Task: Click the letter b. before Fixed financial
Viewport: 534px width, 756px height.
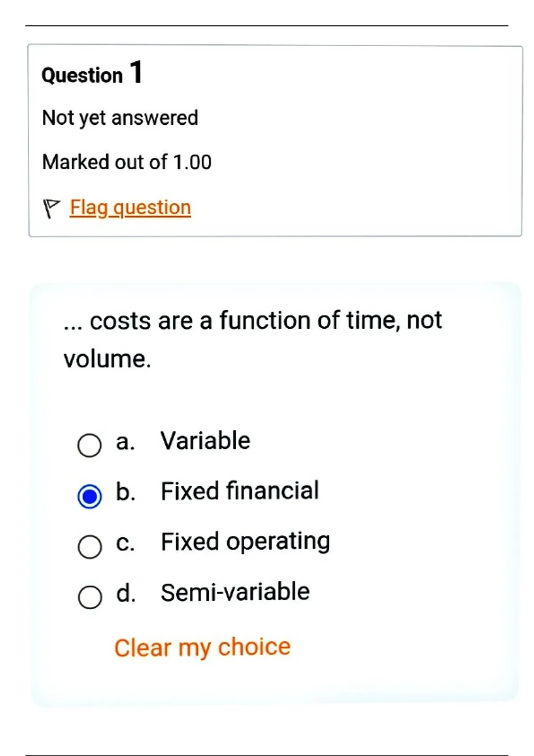Action: point(125,492)
